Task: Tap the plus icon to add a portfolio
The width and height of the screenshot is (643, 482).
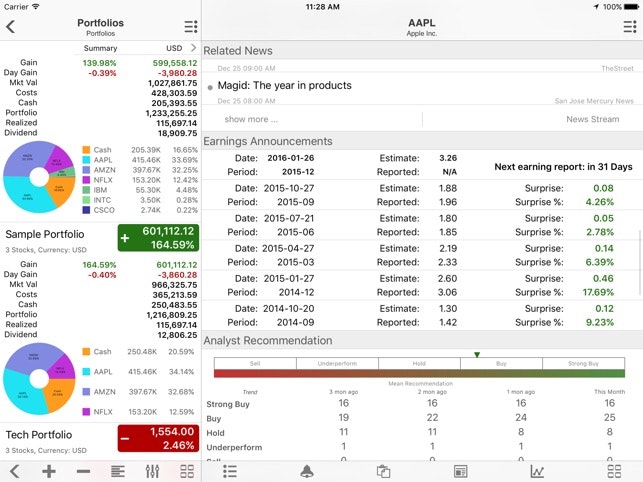Action: click(48, 471)
